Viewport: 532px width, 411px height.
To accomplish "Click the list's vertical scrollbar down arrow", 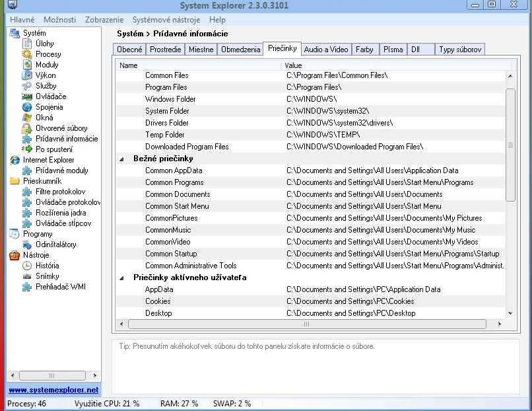I will coord(510,313).
